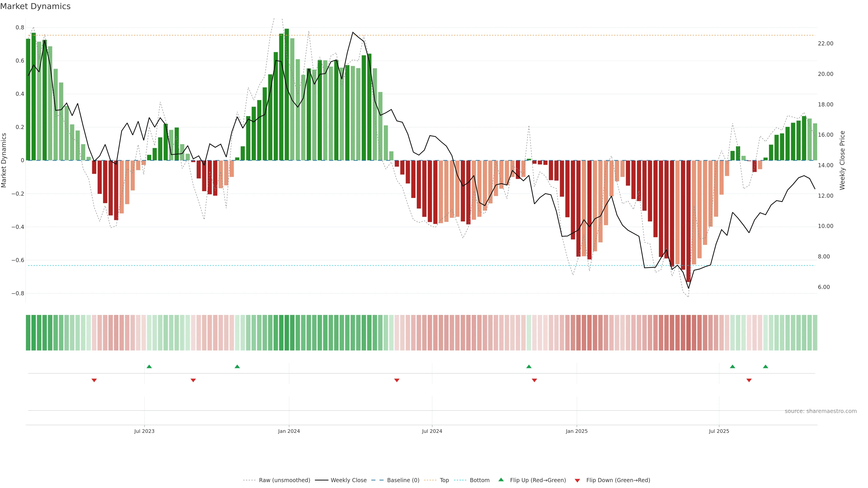This screenshot has height=488, width=868.
Task: Click the Flip Down legend triangle icon
Action: coord(577,480)
